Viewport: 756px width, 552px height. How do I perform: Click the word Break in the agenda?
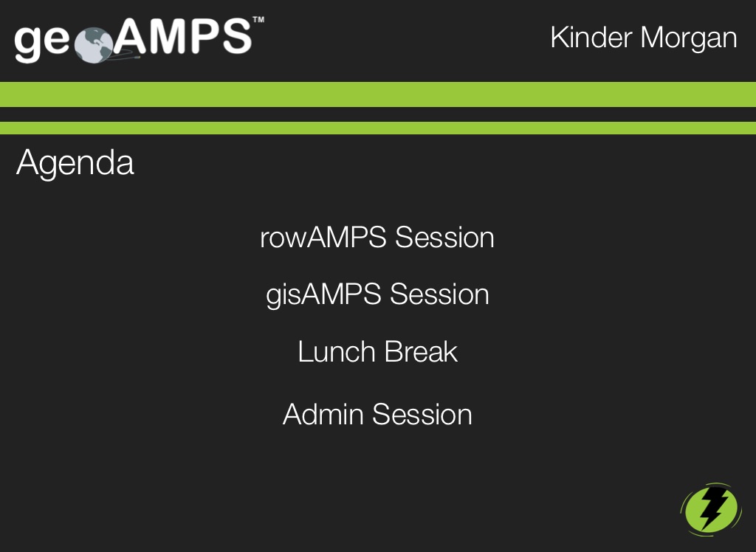(421, 351)
